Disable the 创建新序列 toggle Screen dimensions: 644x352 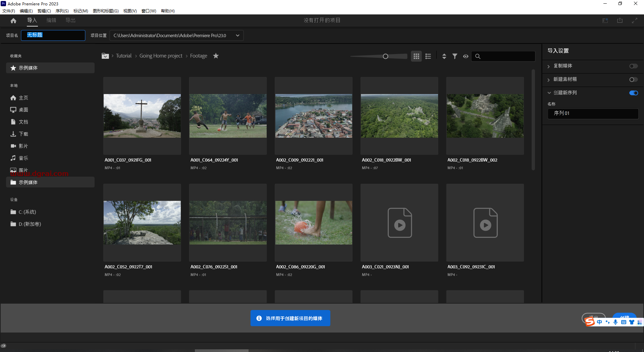633,93
